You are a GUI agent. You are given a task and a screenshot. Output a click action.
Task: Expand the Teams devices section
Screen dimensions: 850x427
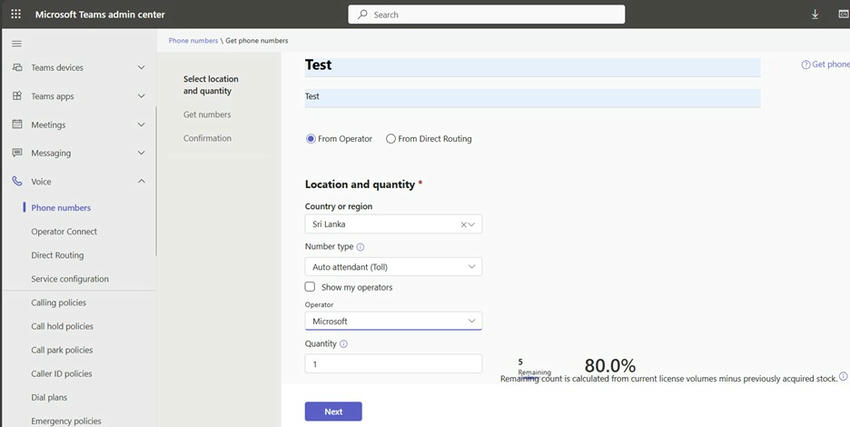pyautogui.click(x=141, y=68)
